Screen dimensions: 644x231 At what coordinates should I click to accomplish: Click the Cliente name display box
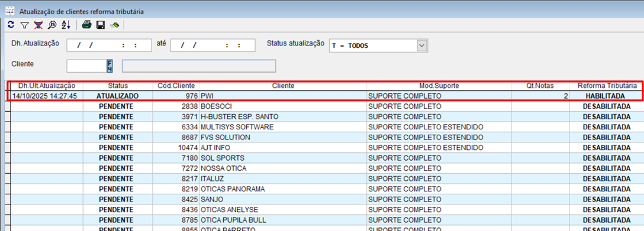[x=199, y=66]
